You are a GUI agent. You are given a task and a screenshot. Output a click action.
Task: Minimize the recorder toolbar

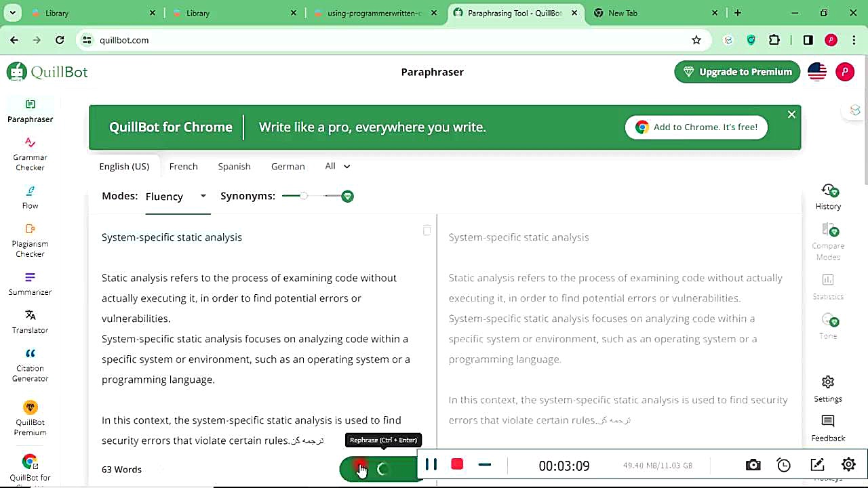[484, 465]
